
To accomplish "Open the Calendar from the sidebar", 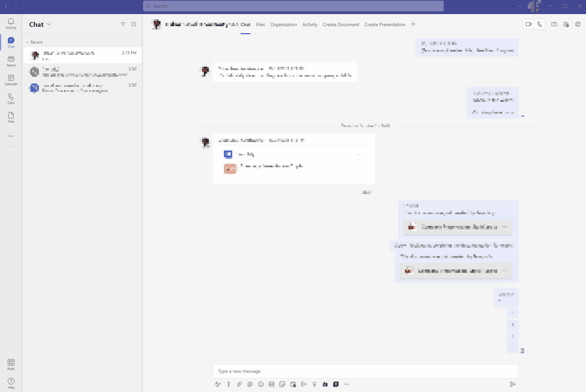I will coord(11,80).
